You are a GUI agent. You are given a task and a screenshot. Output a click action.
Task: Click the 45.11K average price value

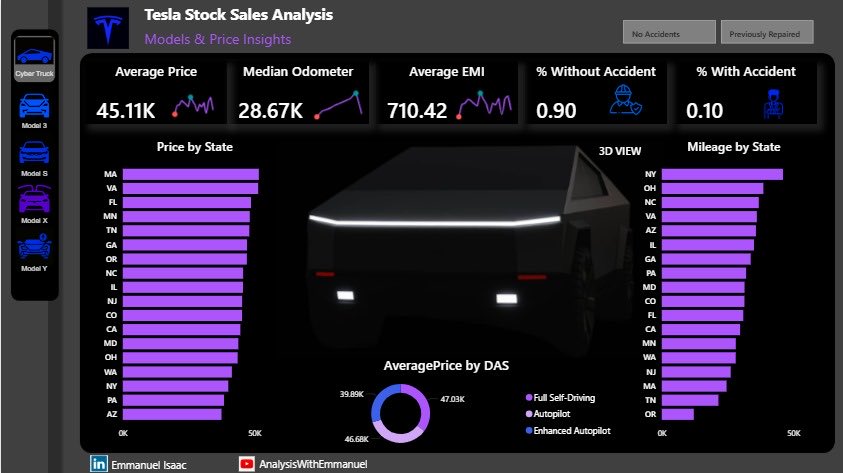tap(126, 111)
